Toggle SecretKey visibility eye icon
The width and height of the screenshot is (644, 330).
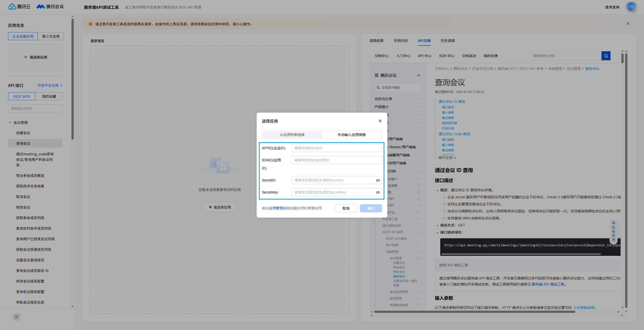tap(378, 192)
